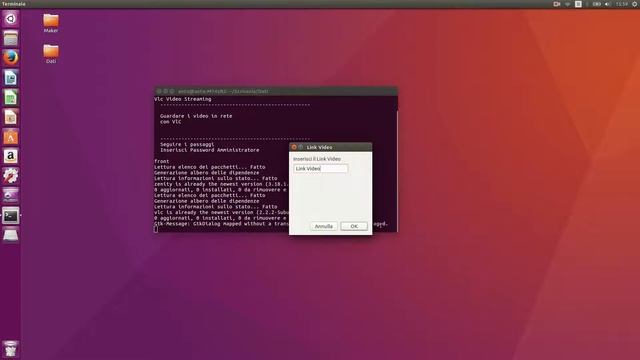This screenshot has height=360, width=640.
Task: Open the purple app icon below System Settings
Action: coord(11,196)
